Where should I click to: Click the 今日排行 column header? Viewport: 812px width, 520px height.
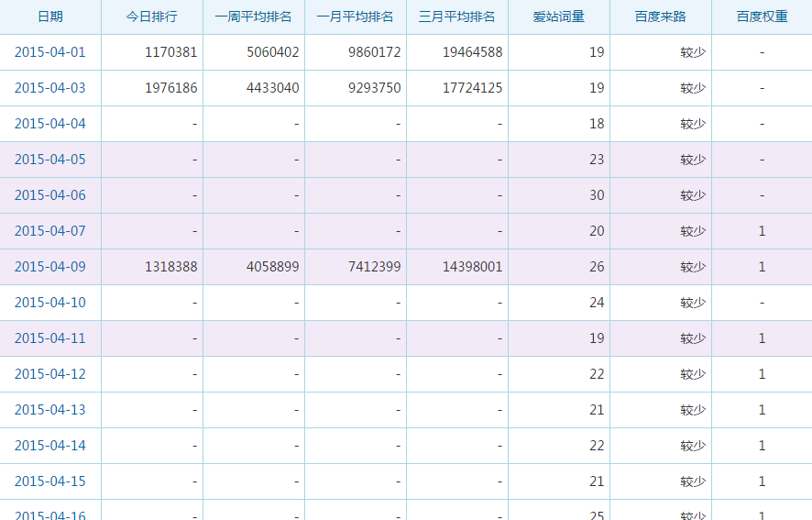(152, 17)
